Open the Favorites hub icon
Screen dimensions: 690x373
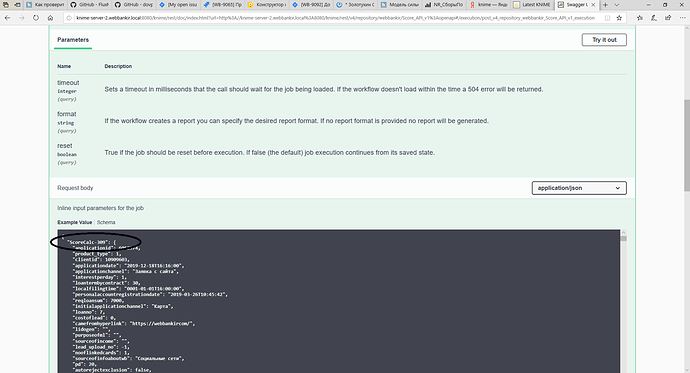[x=639, y=18]
